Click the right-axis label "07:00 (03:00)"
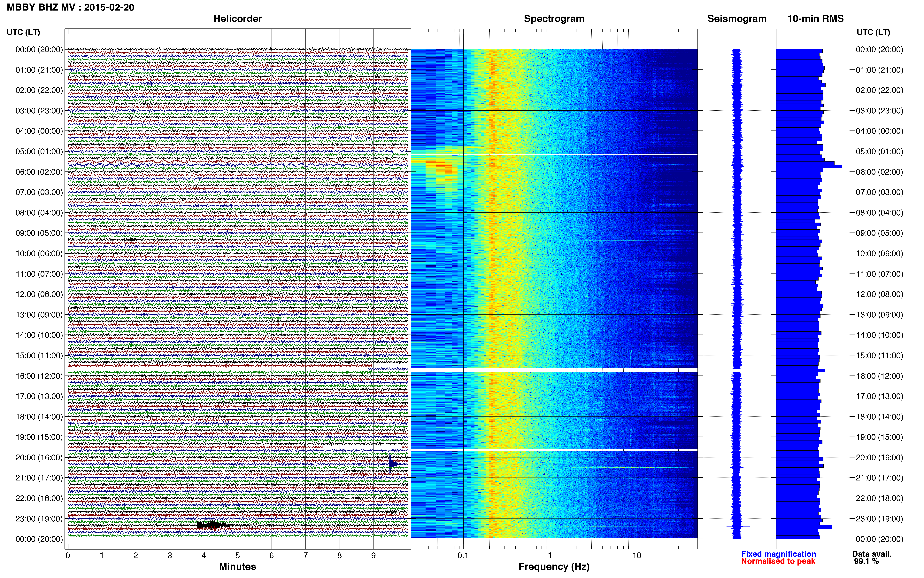924x578 pixels. 880,192
